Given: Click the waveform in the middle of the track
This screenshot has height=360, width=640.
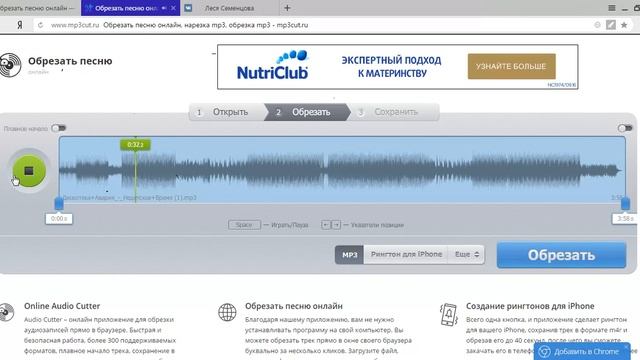Looking at the screenshot, I should pyautogui.click(x=342, y=170).
